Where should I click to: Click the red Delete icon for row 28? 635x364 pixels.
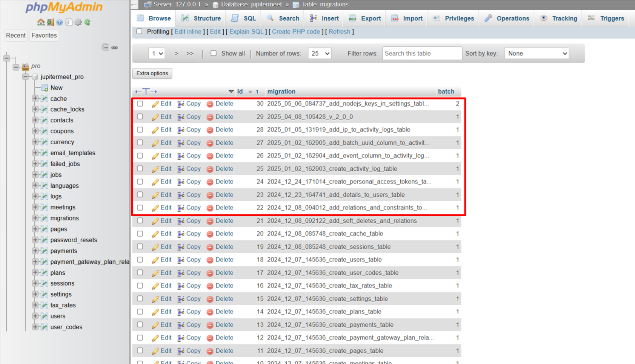(x=210, y=130)
